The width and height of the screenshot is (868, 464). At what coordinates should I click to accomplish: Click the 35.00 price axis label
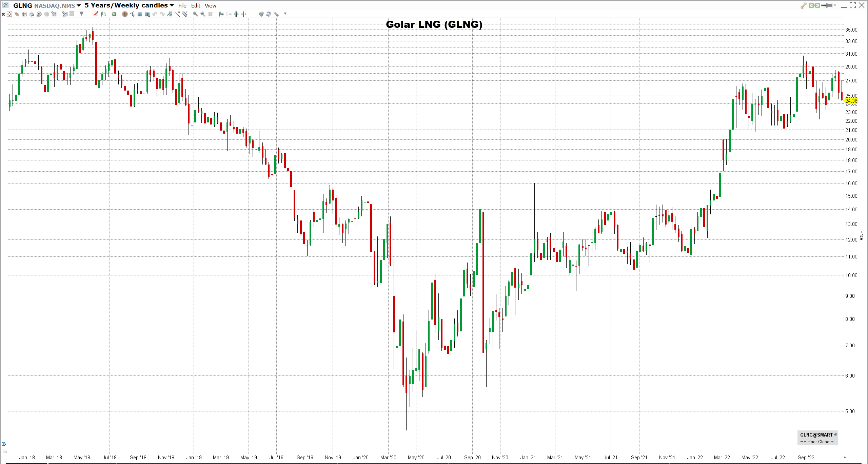click(x=851, y=30)
